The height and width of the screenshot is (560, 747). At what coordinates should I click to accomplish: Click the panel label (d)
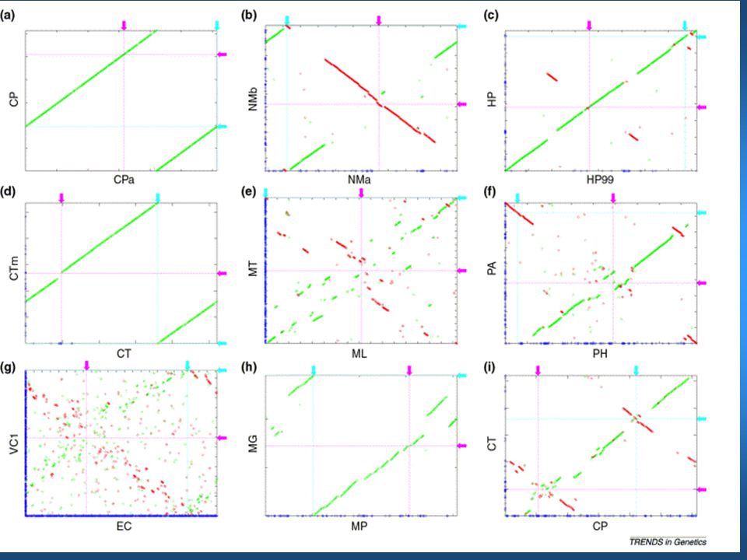pos(8,191)
